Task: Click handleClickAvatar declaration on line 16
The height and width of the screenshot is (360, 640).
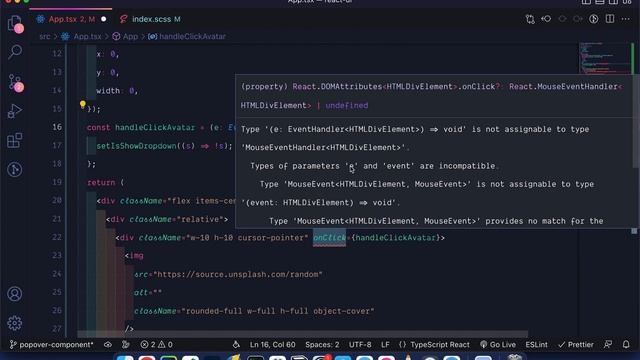Action: point(155,128)
